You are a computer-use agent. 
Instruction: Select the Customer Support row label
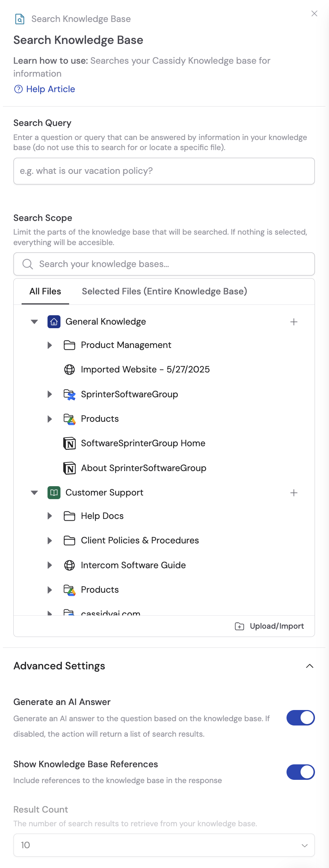tap(104, 493)
